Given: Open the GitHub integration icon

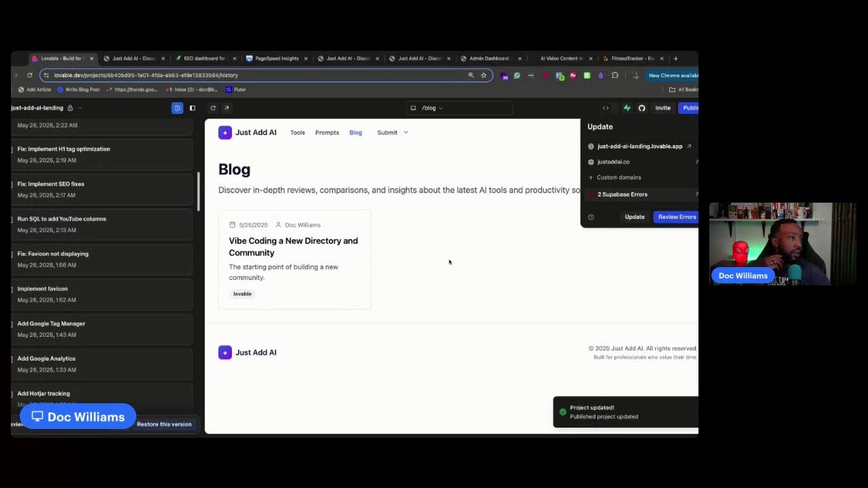Looking at the screenshot, I should [642, 108].
